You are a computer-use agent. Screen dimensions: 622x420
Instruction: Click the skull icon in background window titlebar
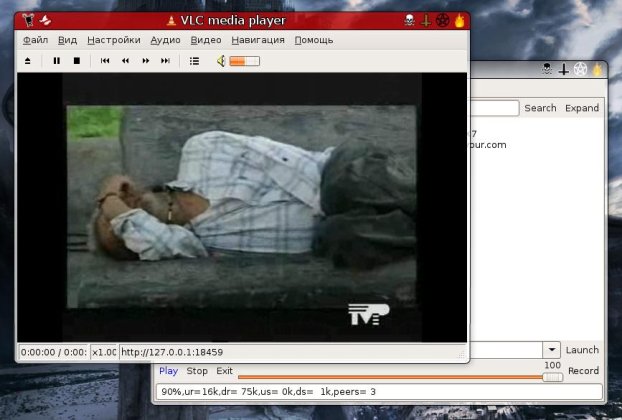[x=547, y=69]
